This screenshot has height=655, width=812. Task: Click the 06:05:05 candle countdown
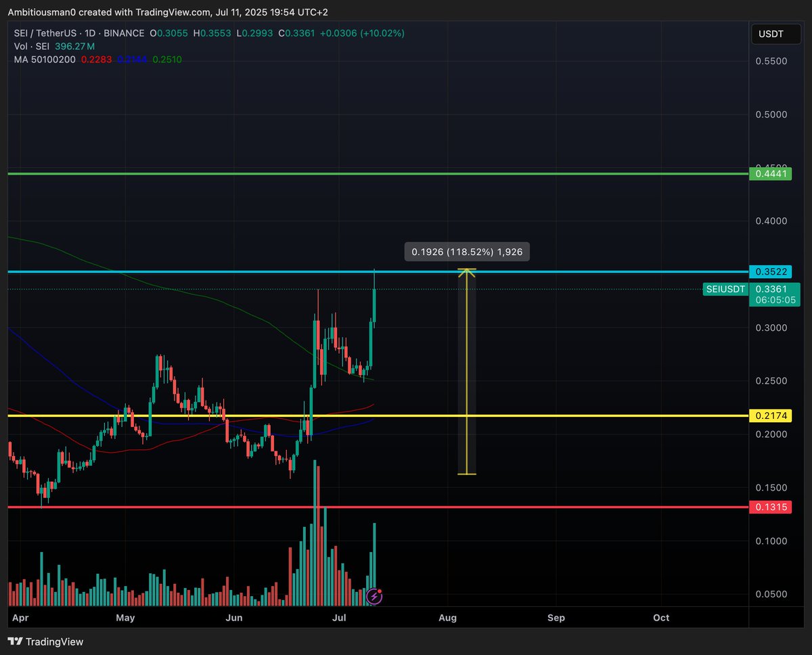coord(775,300)
